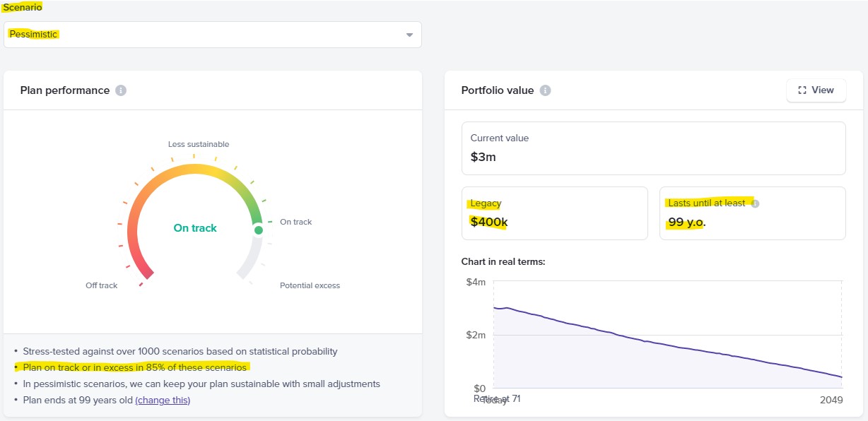The height and width of the screenshot is (421, 868).
Task: Click the Scenario dropdown arrow
Action: (409, 35)
